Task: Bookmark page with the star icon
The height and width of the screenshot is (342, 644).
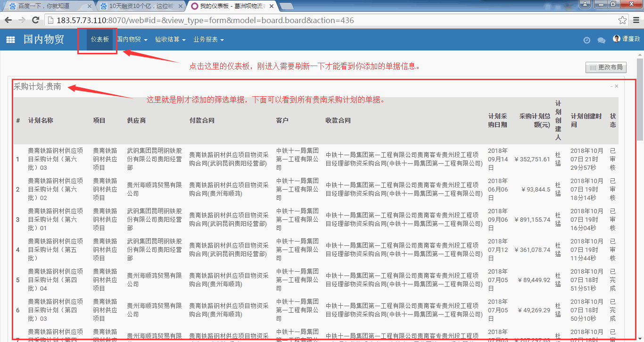Action: pyautogui.click(x=622, y=20)
